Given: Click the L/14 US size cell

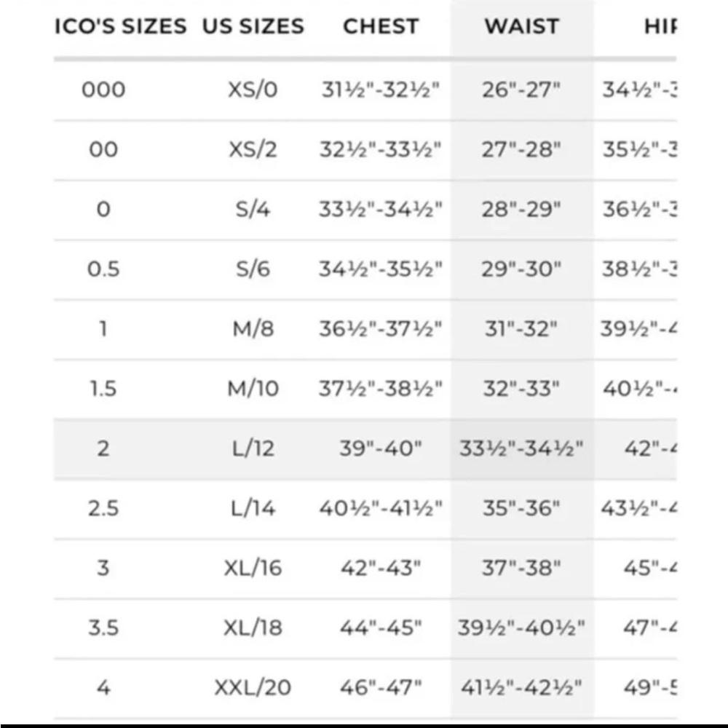Looking at the screenshot, I should (253, 508).
